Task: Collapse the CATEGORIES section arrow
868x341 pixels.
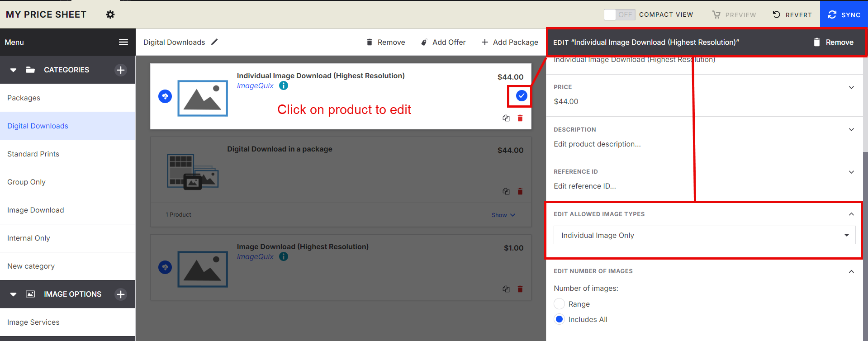Action: pos(14,70)
